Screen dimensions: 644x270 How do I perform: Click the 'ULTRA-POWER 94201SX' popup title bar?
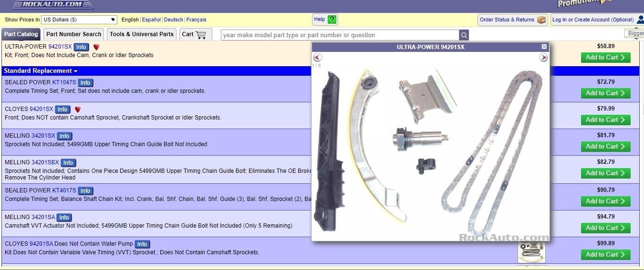tap(430, 47)
